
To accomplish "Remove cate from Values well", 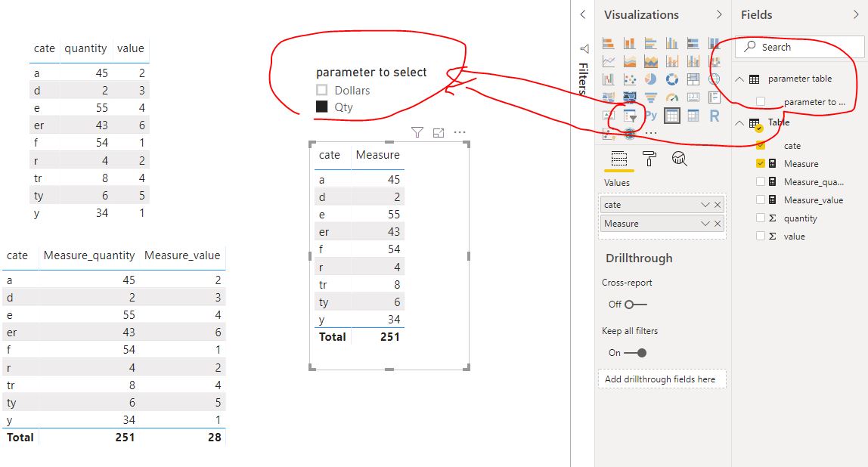I will tap(718, 205).
